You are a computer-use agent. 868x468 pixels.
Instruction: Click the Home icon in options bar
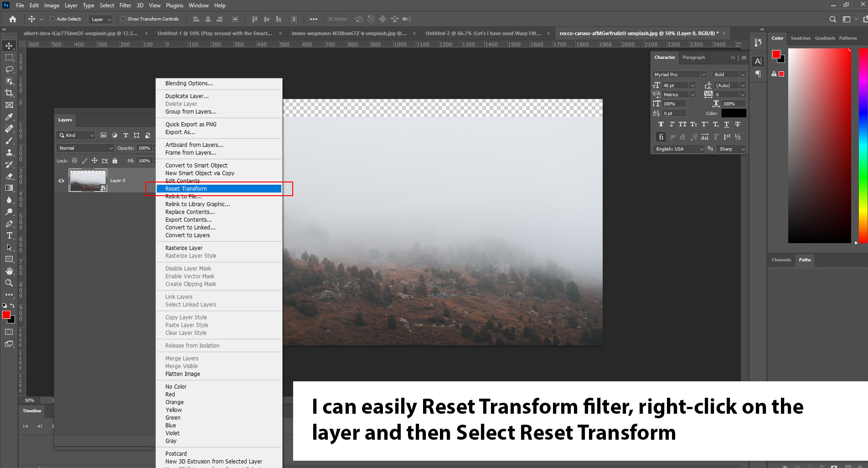click(13, 19)
